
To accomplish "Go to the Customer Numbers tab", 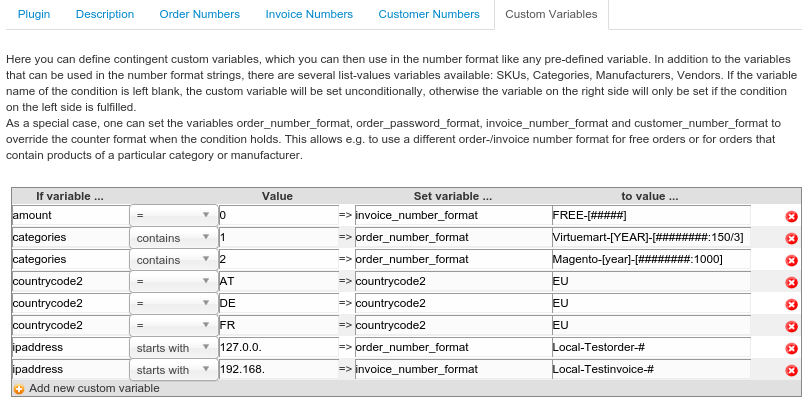I will tap(429, 14).
